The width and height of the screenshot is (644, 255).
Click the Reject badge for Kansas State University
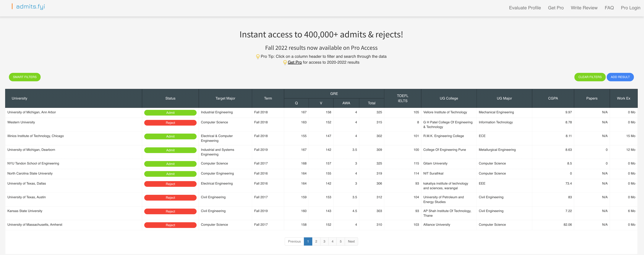pos(170,211)
